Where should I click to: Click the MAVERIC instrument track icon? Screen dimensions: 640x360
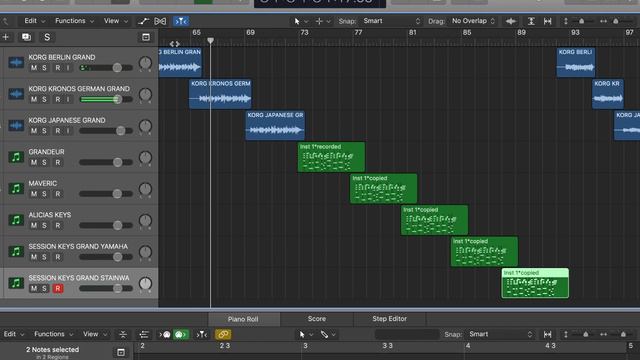[x=16, y=189]
